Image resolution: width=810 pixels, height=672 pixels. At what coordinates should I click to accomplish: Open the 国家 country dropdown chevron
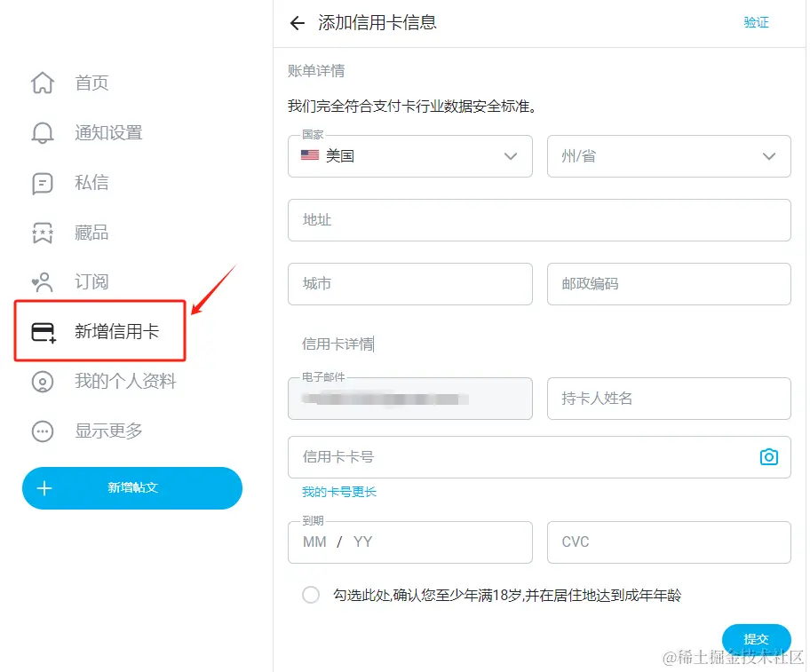click(511, 156)
